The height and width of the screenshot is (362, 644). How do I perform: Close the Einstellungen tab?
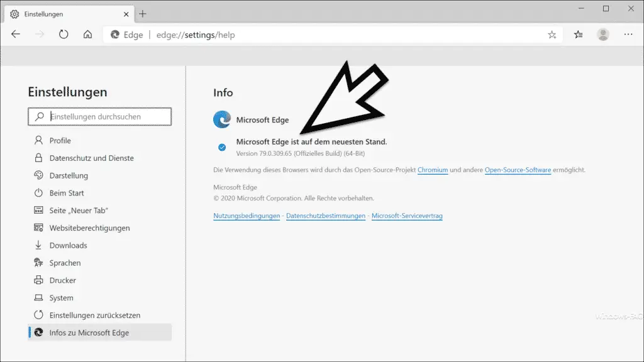click(x=126, y=14)
